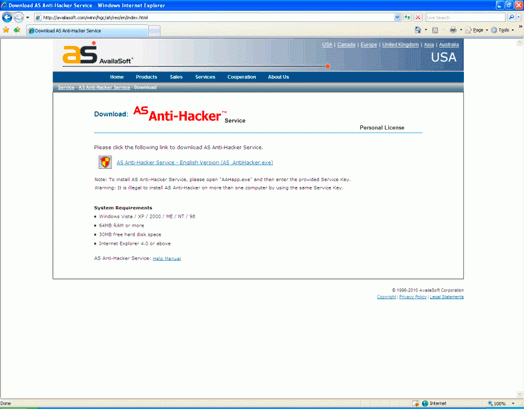Open Favorites Center star icon

coord(6,30)
